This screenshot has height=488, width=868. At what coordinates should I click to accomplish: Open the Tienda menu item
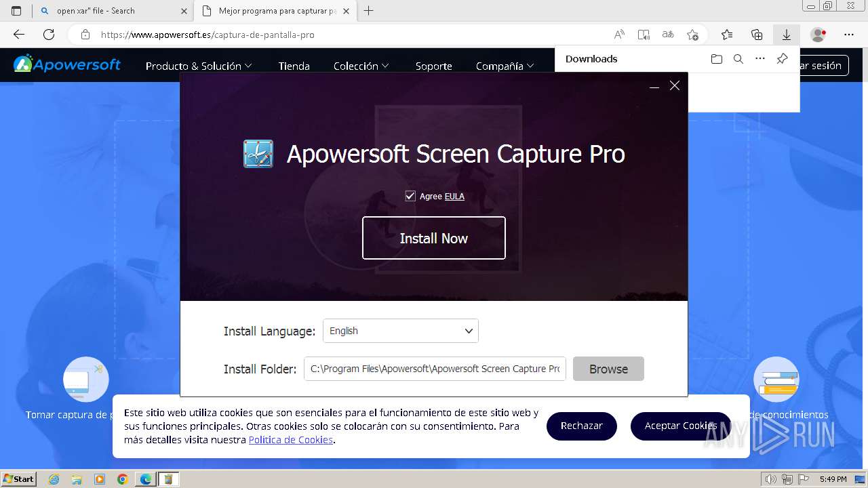[294, 66]
